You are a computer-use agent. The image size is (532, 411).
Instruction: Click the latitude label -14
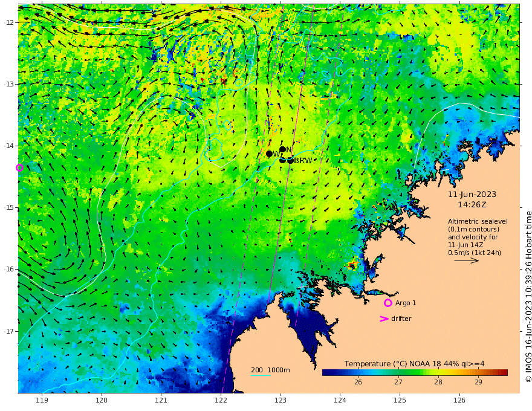click(x=9, y=146)
